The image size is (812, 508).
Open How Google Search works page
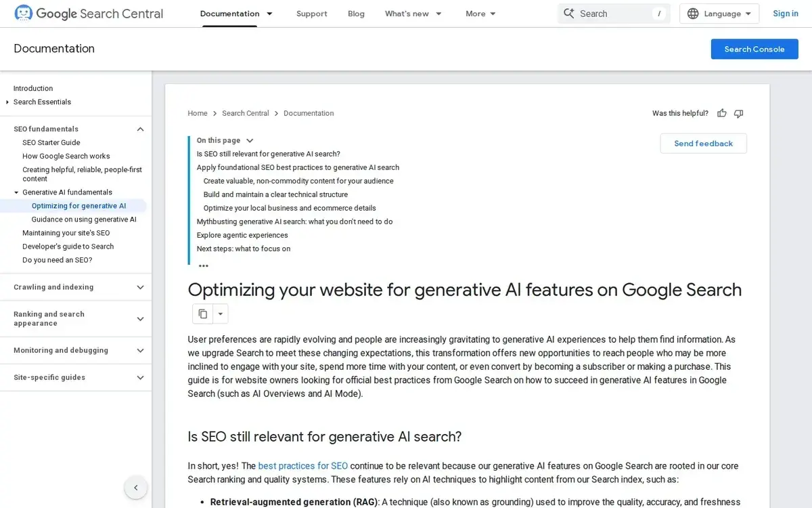pyautogui.click(x=66, y=156)
